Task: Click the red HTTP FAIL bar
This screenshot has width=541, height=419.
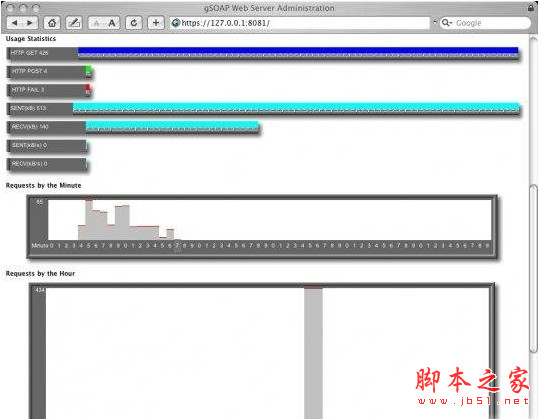Action: 88,89
